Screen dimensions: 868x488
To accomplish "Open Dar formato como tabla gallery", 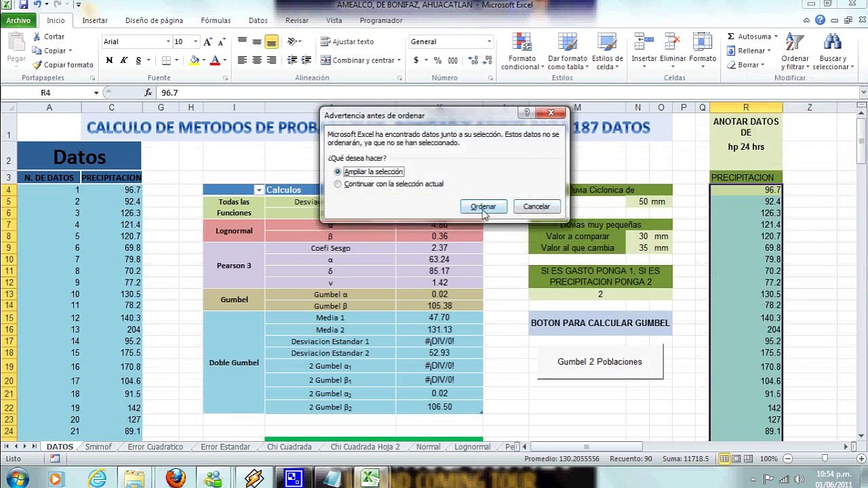I will pyautogui.click(x=567, y=52).
